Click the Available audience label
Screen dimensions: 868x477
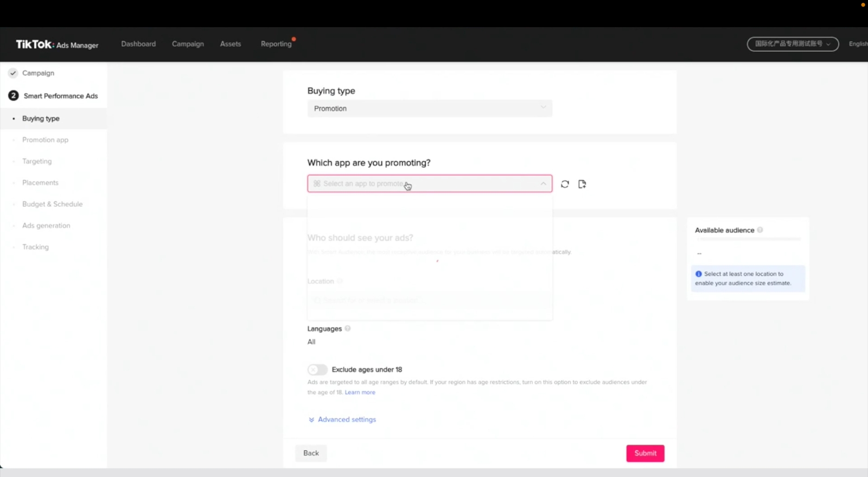(724, 230)
